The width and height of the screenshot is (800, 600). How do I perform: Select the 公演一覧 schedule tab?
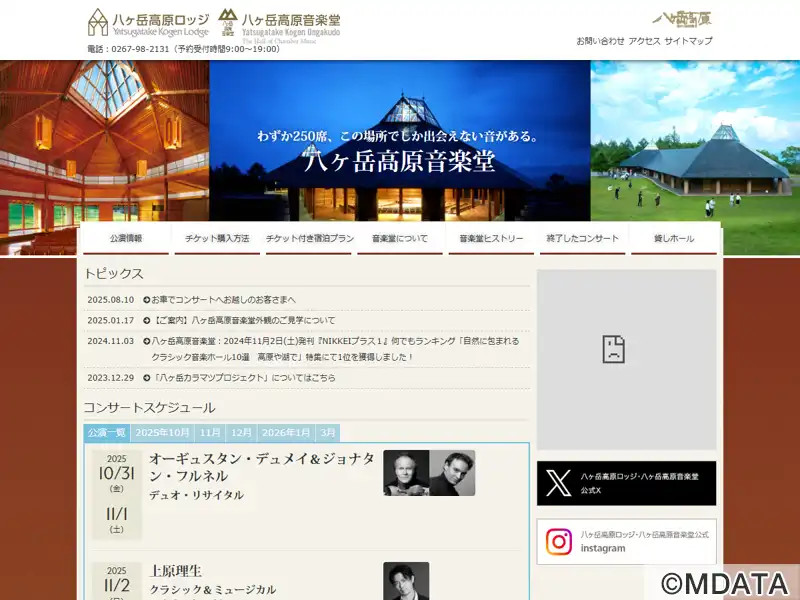[x=107, y=433]
